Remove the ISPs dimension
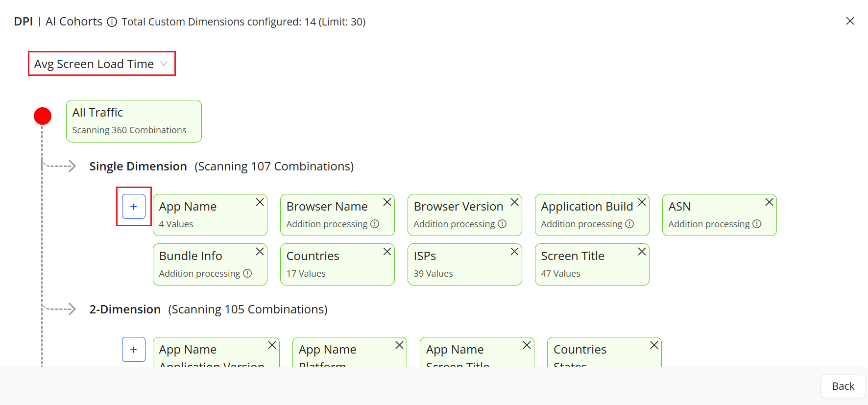The image size is (868, 405). [x=515, y=252]
